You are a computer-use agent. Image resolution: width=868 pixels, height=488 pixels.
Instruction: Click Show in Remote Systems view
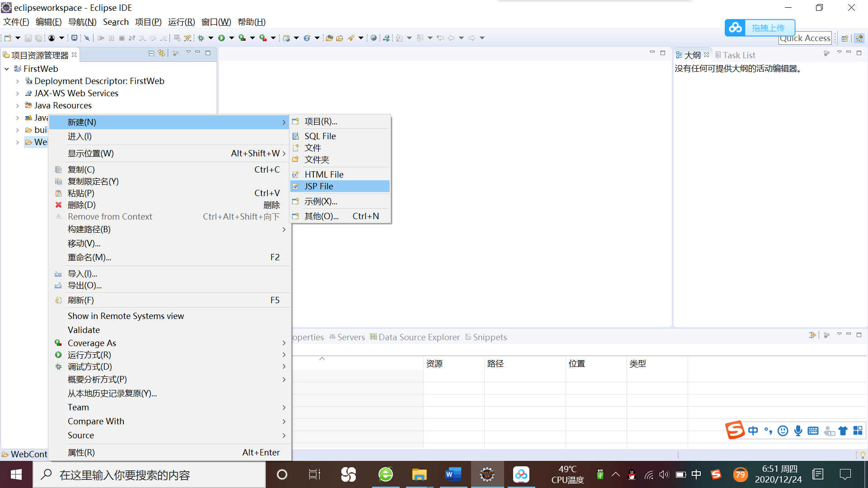tap(126, 316)
